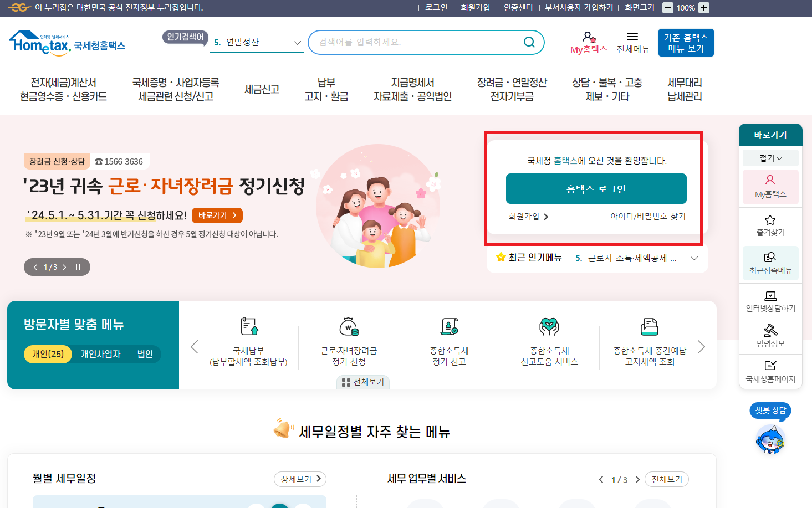Increase screen zoom with plus button
Image resolution: width=812 pixels, height=508 pixels.
click(704, 8)
